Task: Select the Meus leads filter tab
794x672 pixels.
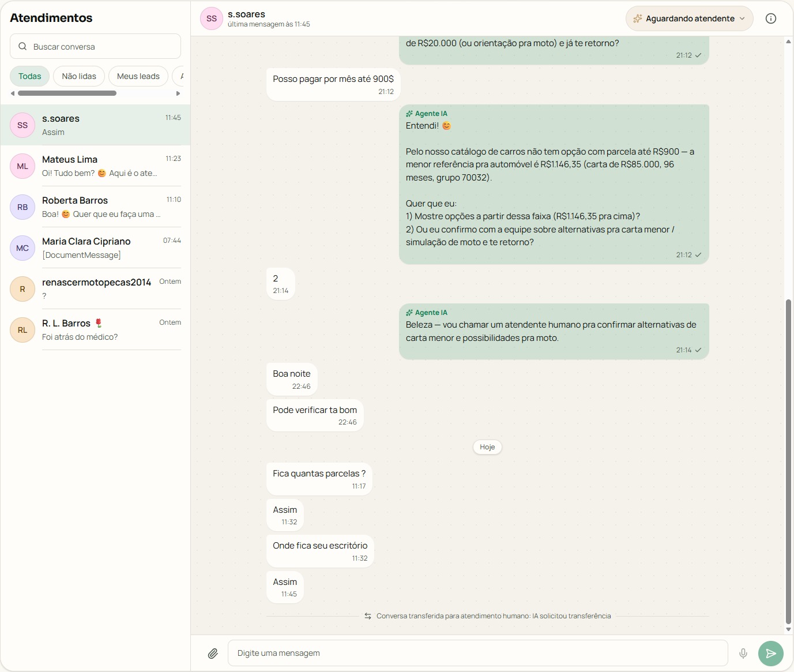Action: 138,76
